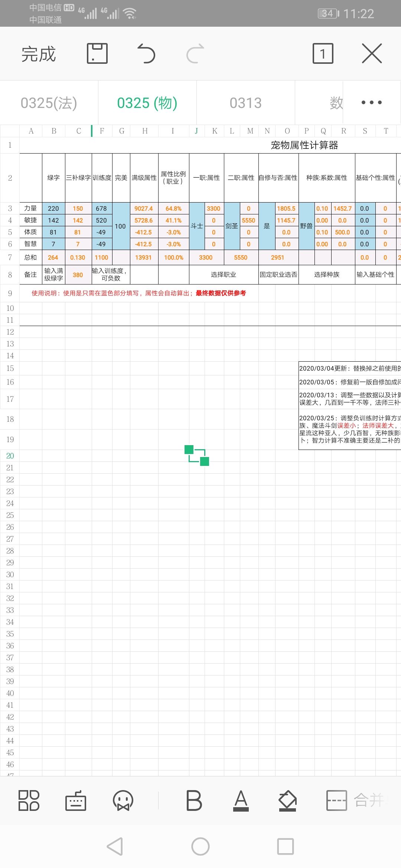Select the 9027.4 max-level attribute cell

(144, 208)
